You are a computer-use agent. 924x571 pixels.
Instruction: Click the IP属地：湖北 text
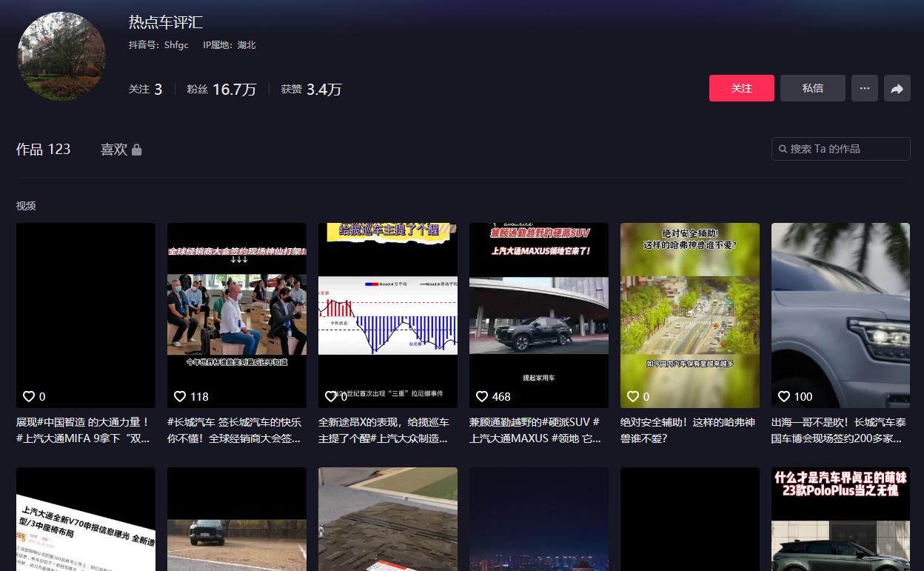pos(230,45)
